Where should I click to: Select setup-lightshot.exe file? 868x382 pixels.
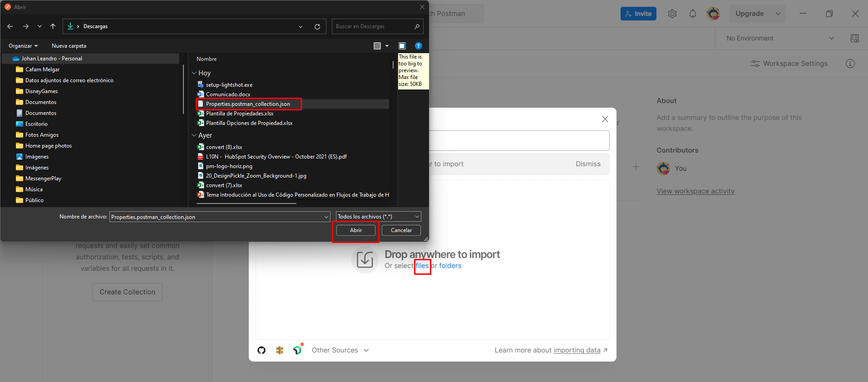(x=229, y=85)
